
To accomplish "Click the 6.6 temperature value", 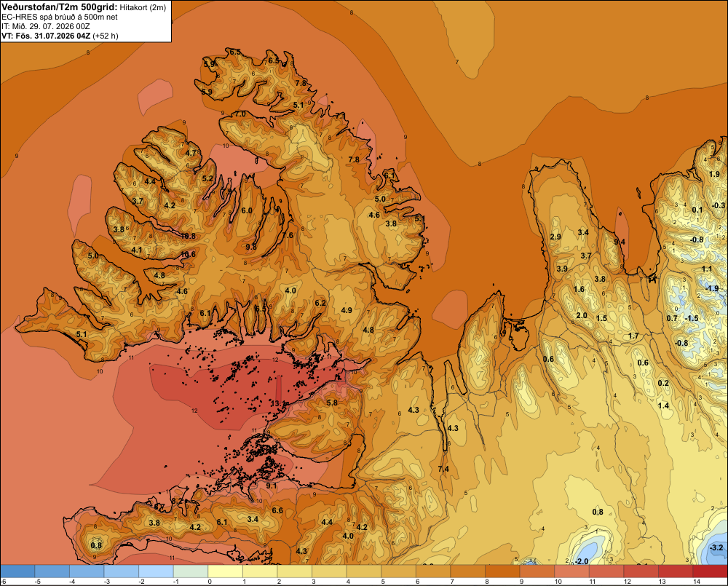I will click(277, 510).
